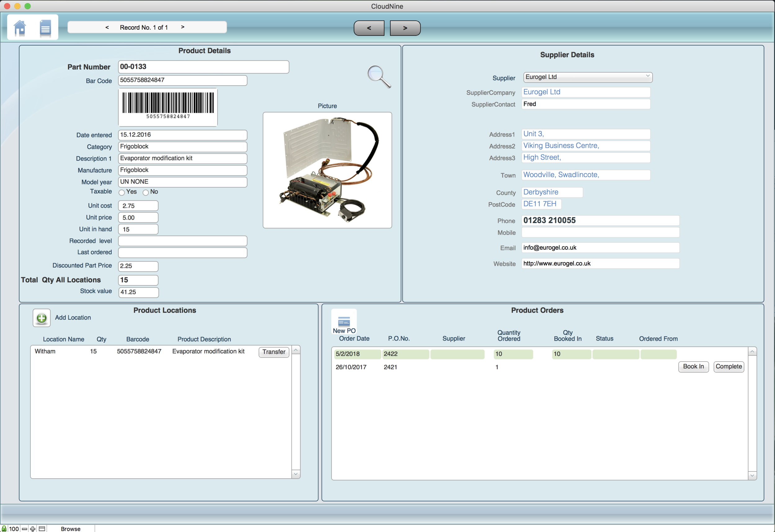Click the PostCode field DE11 7EH
Screen dimensions: 775x532
tap(541, 204)
